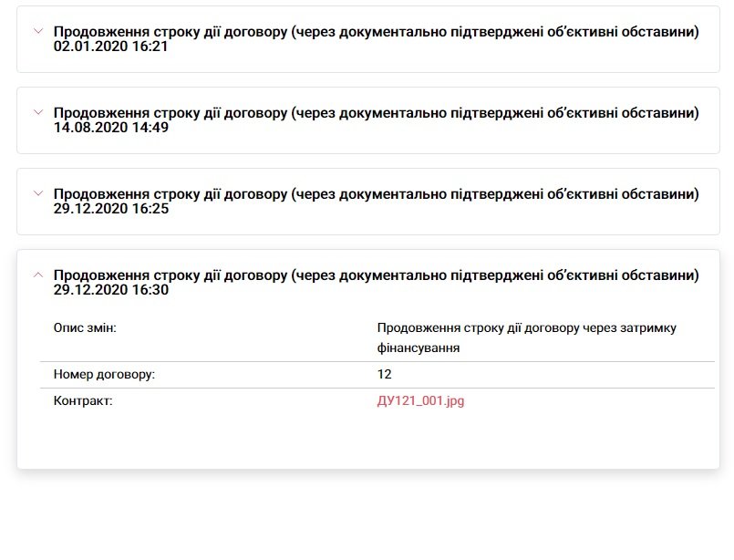
Task: Click the date 29.12.2020 16:25
Action: pos(110,209)
